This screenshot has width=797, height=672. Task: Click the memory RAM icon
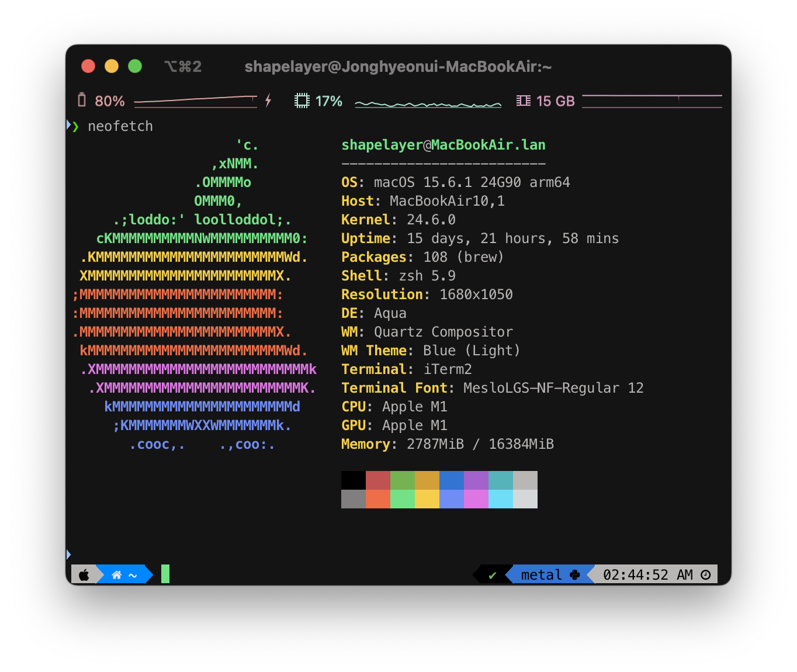coord(523,101)
